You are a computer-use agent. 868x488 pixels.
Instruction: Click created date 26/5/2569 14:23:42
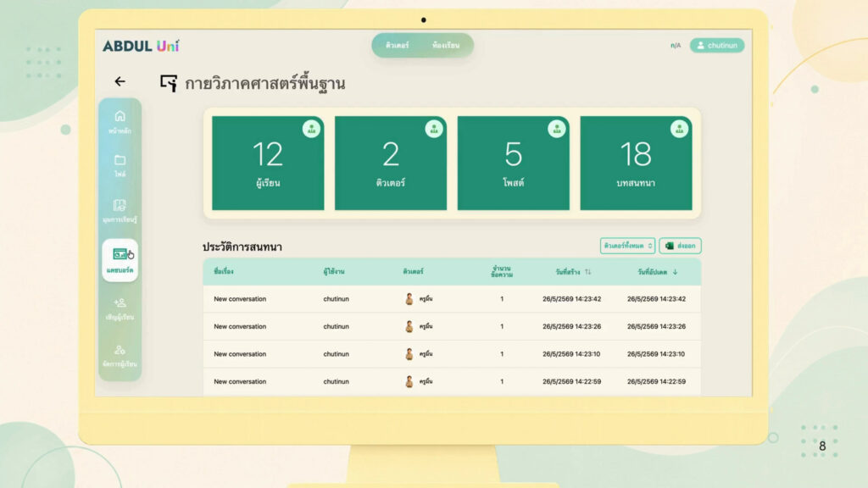[572, 299]
